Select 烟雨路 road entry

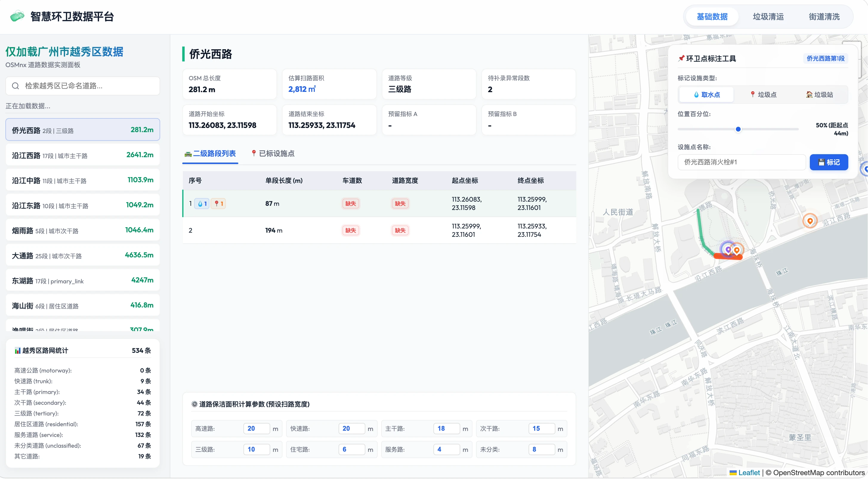click(x=83, y=230)
